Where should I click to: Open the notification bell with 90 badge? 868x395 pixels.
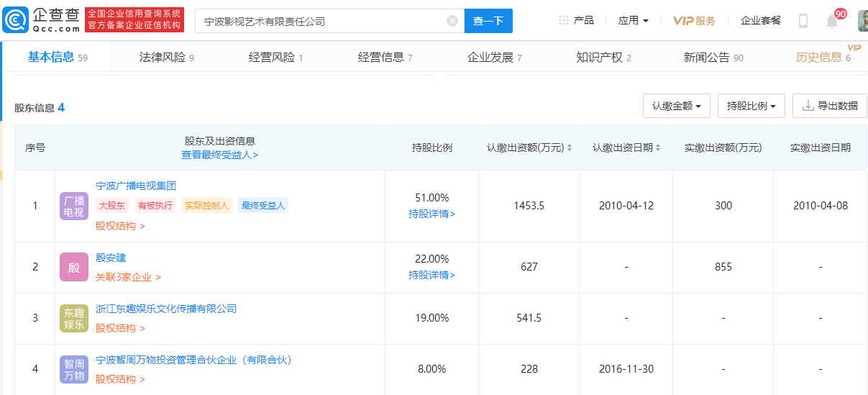(x=832, y=21)
